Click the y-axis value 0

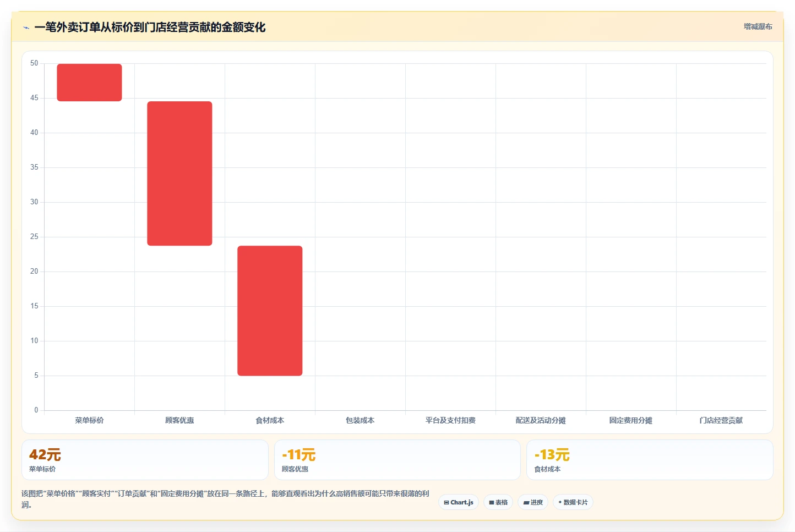36,410
